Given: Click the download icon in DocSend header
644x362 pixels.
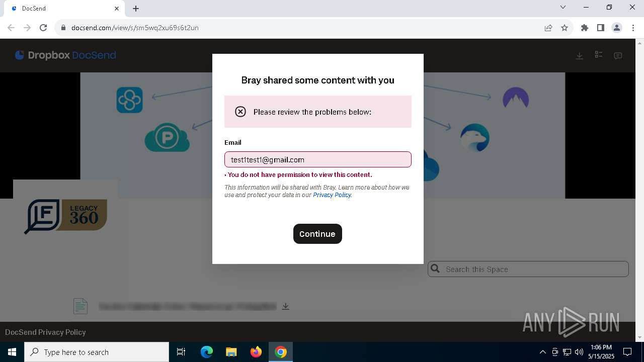Looking at the screenshot, I should tap(580, 55).
